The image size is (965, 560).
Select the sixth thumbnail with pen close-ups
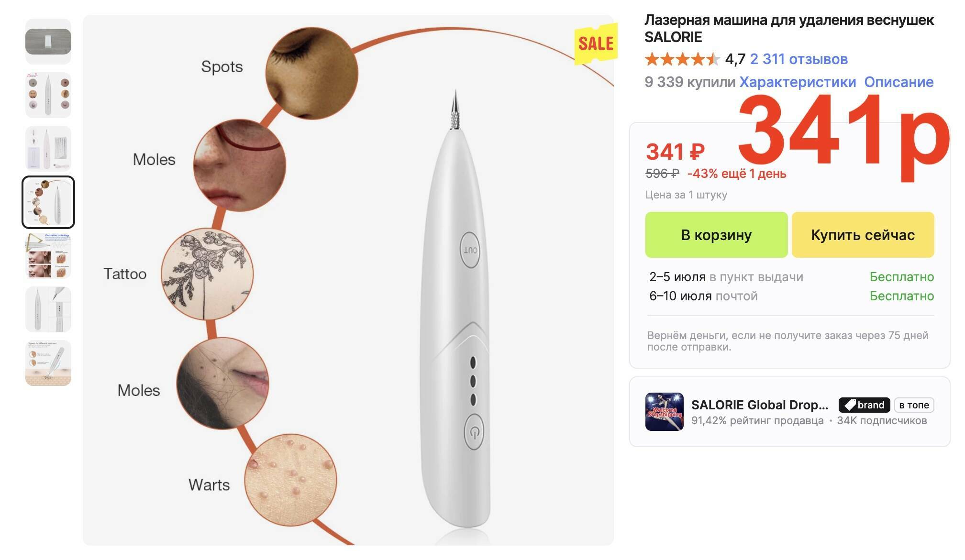point(48,309)
